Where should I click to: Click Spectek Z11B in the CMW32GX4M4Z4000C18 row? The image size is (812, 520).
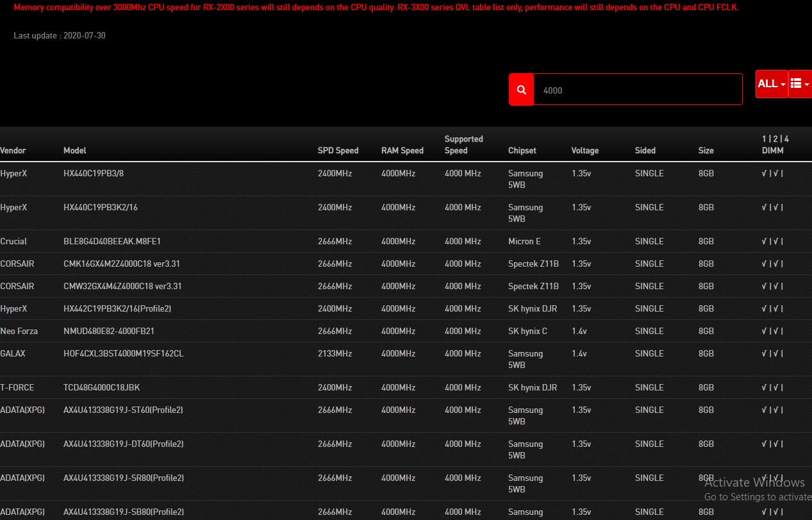point(533,287)
